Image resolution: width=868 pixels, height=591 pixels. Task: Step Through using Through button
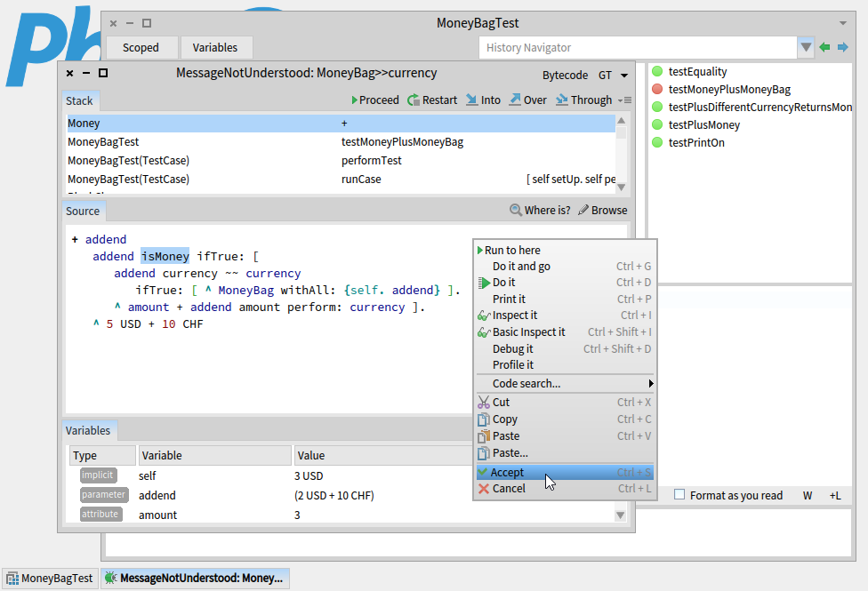[584, 100]
